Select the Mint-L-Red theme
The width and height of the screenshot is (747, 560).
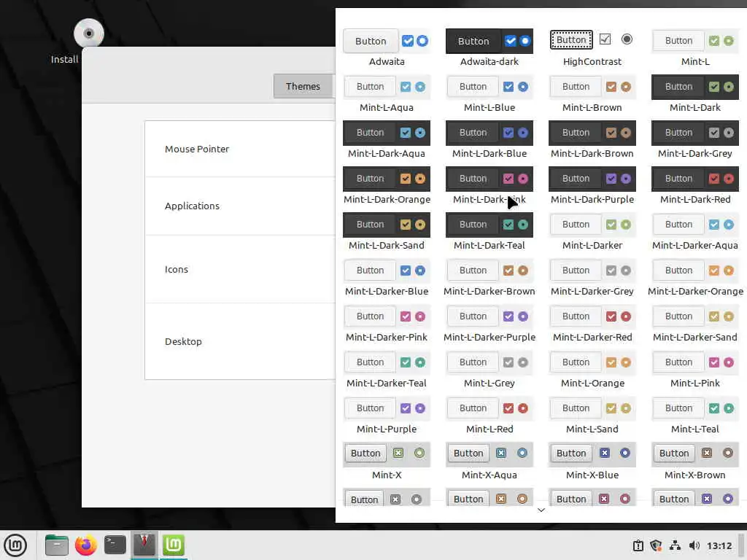[489, 416]
